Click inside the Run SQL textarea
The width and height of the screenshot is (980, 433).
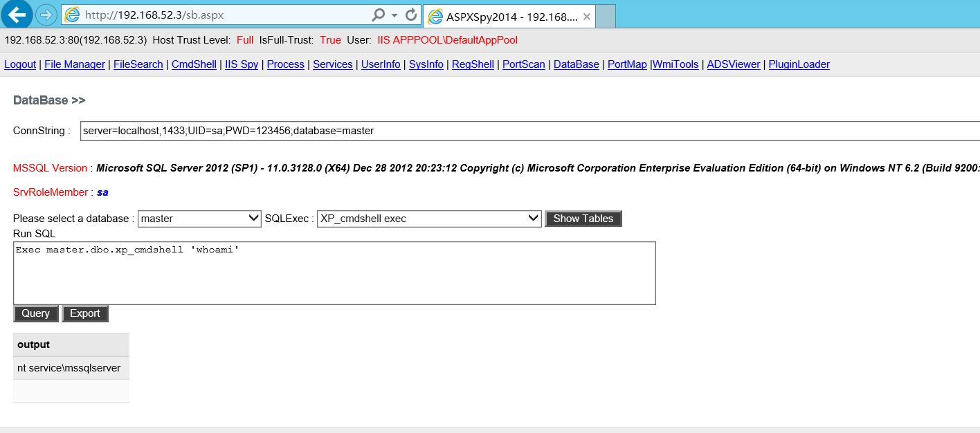334,273
